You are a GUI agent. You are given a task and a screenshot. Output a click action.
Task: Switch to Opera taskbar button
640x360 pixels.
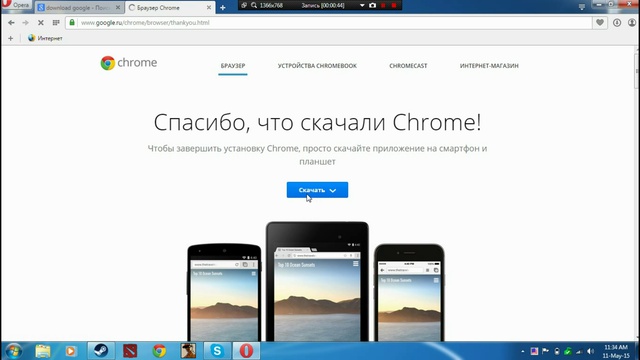click(246, 351)
